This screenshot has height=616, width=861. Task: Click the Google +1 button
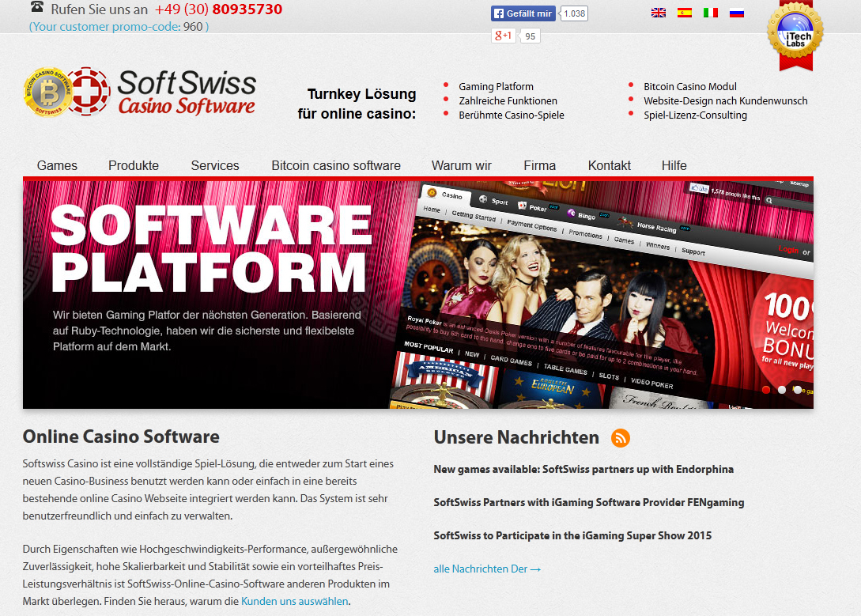pyautogui.click(x=504, y=36)
